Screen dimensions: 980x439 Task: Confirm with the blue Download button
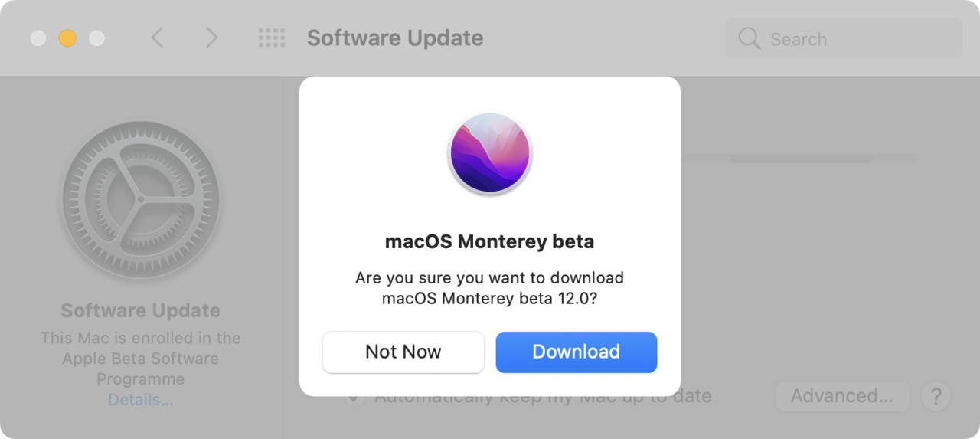coord(577,352)
